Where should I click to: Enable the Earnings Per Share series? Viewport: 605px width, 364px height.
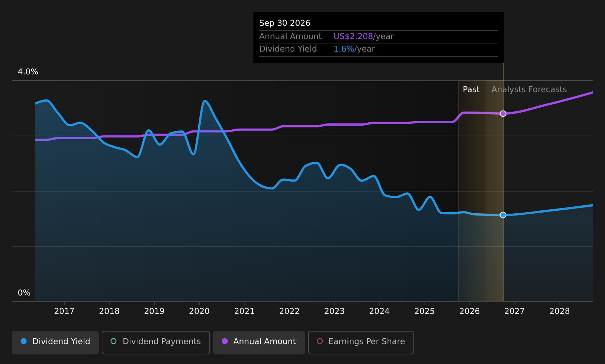click(361, 342)
